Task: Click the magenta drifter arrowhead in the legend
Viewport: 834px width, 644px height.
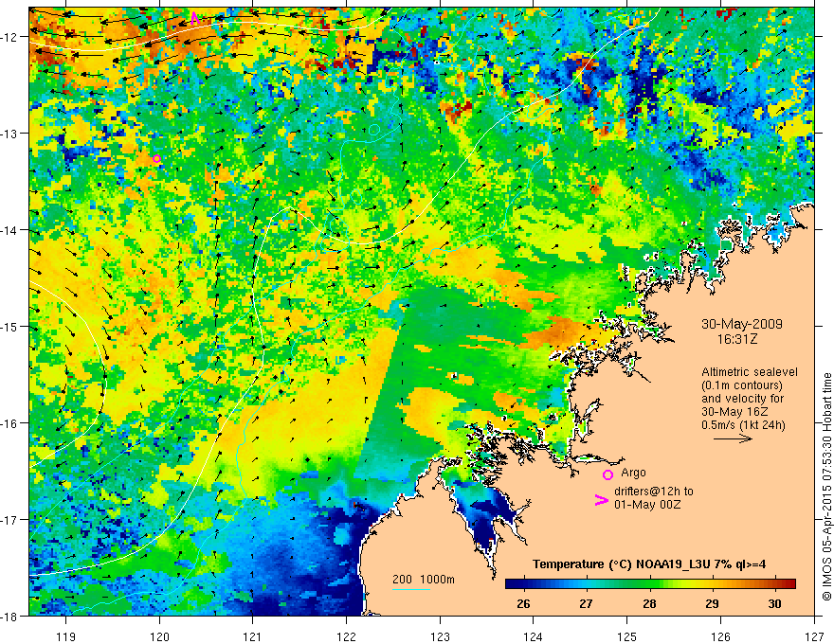Action: coord(602,500)
